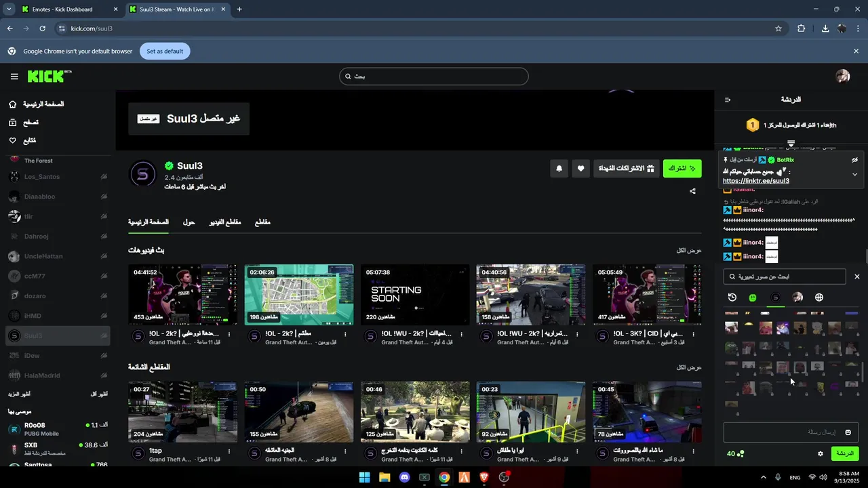
Task: Open options menu for 04:41:52 video
Action: click(x=229, y=334)
